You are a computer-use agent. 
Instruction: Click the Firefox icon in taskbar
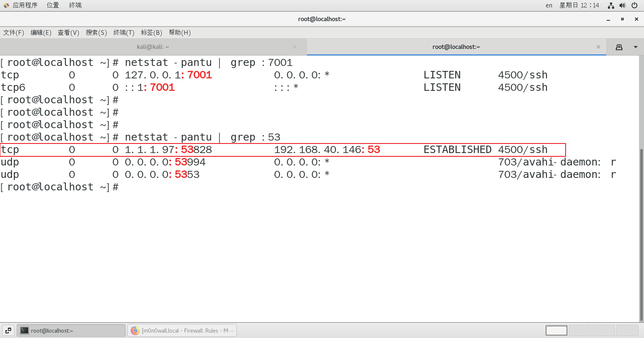point(135,331)
